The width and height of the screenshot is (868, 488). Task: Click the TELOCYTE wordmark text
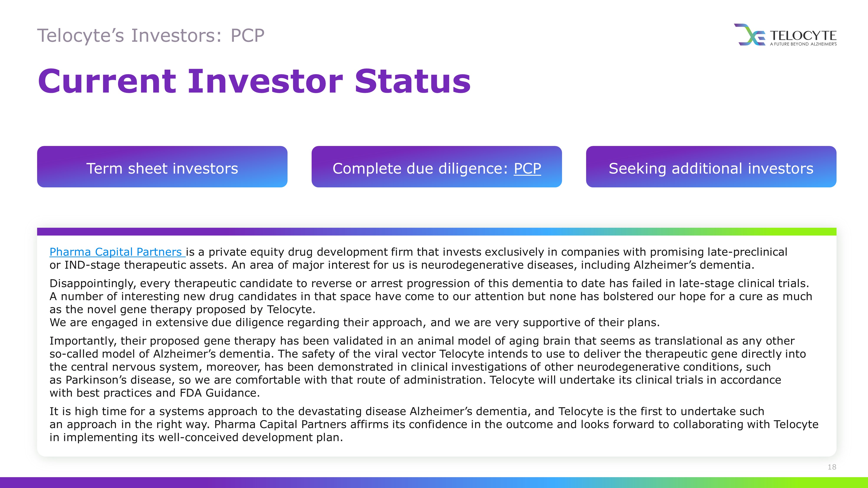(x=803, y=35)
